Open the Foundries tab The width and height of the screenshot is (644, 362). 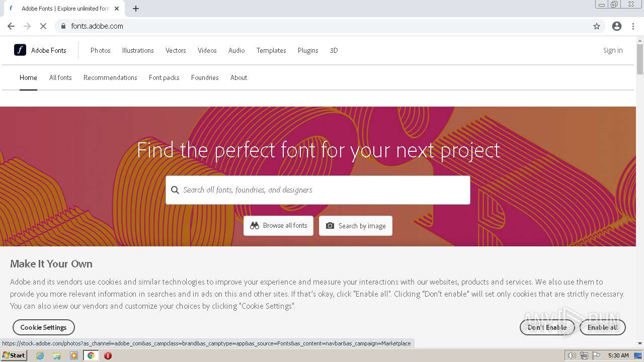(205, 77)
